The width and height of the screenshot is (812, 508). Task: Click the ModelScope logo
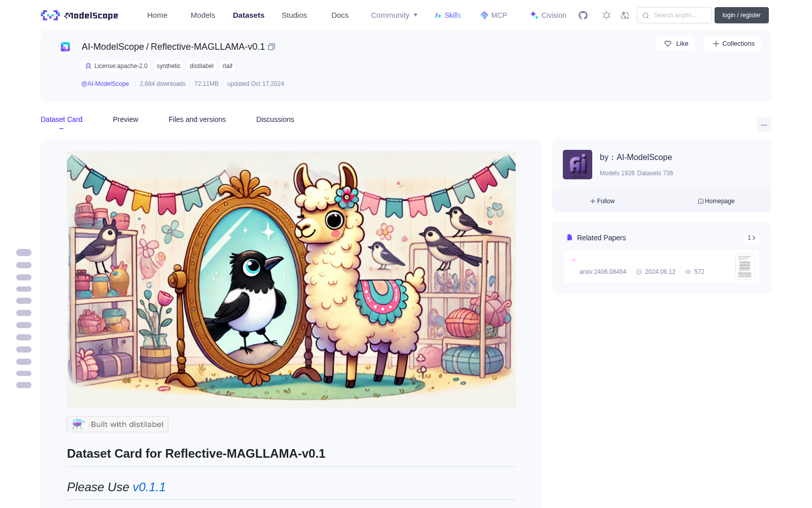79,15
